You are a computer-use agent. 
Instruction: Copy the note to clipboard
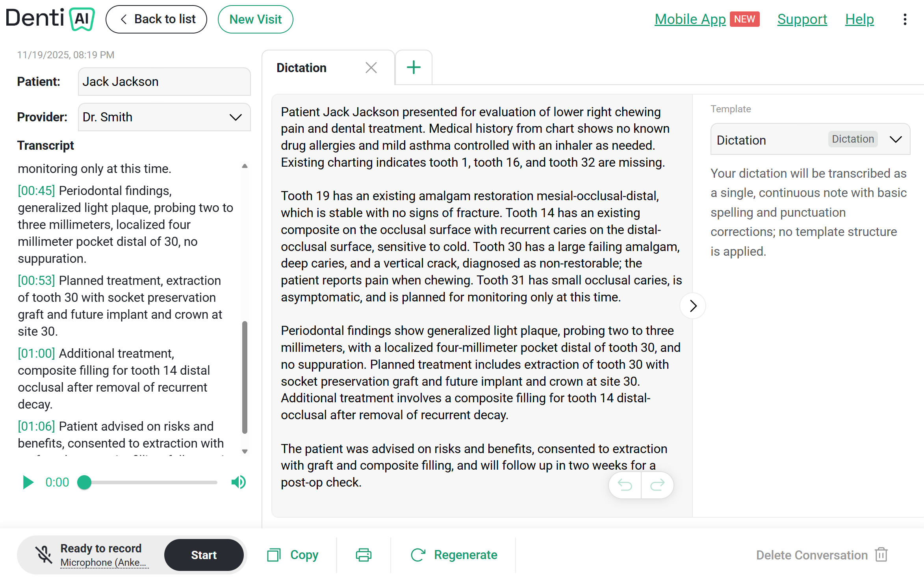[293, 555]
